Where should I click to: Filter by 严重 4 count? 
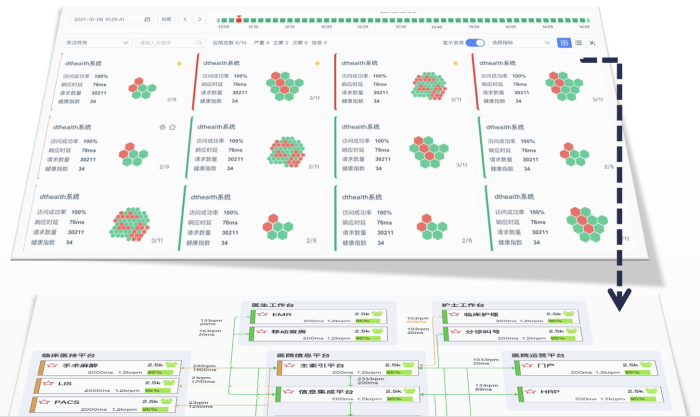(x=261, y=43)
